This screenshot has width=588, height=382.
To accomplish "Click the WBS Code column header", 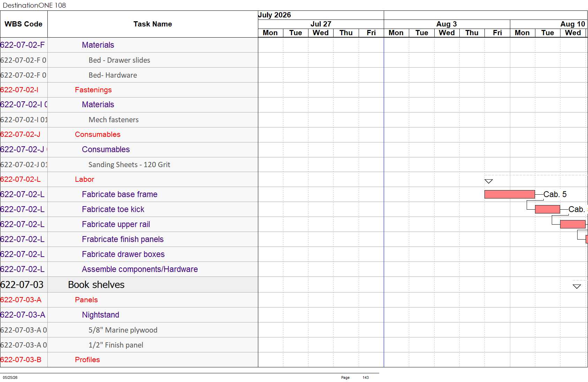I will (24, 24).
